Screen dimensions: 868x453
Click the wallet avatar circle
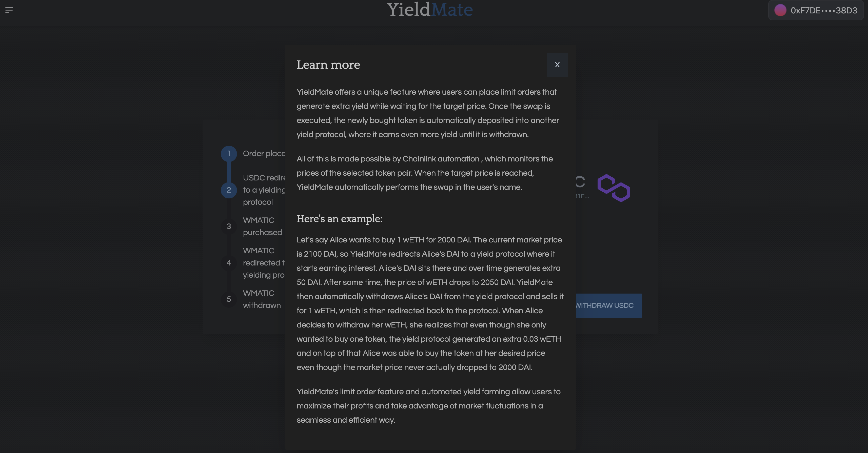tap(780, 10)
